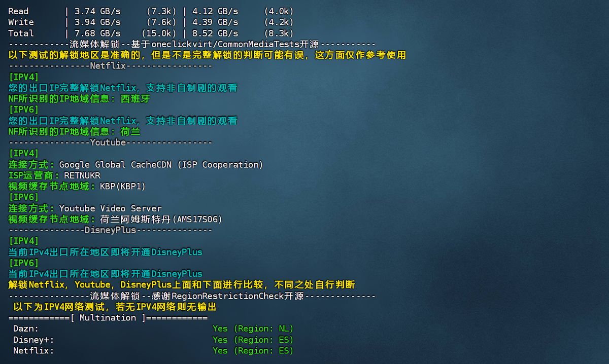Click the "Netflix" section divider heading
609x364 pixels.
[x=110, y=66]
